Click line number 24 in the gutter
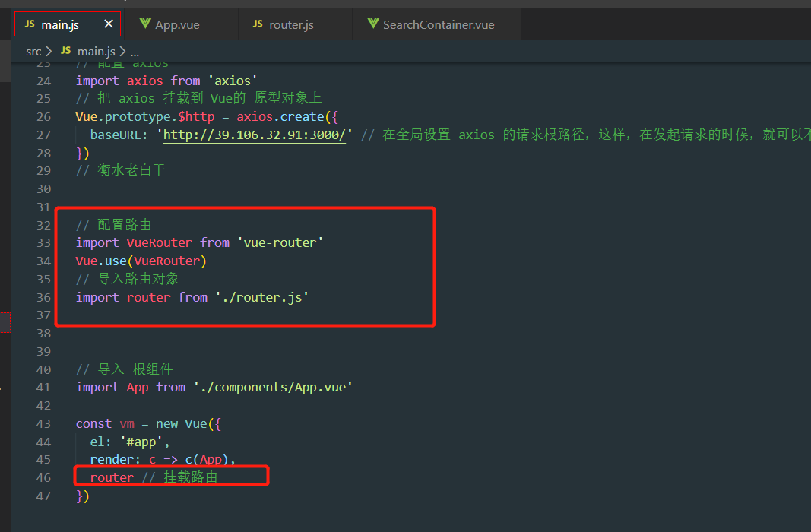811x532 pixels. [44, 81]
